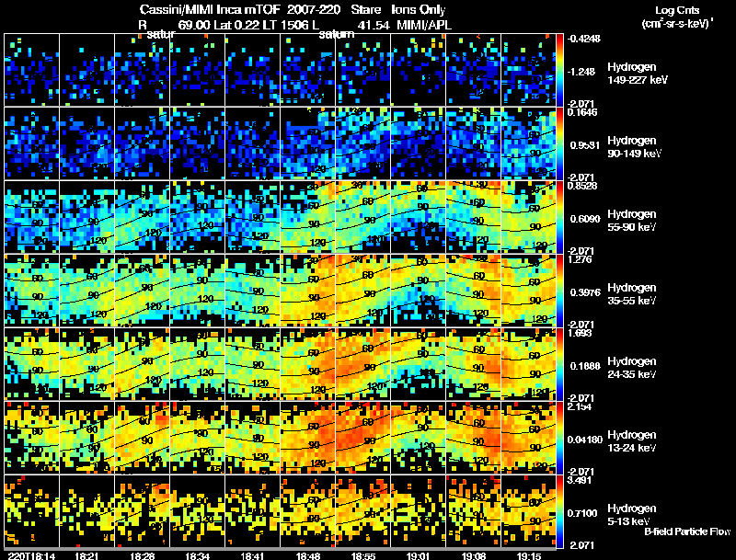Click the '19:01' time axis label
The width and height of the screenshot is (736, 560).
[418, 555]
